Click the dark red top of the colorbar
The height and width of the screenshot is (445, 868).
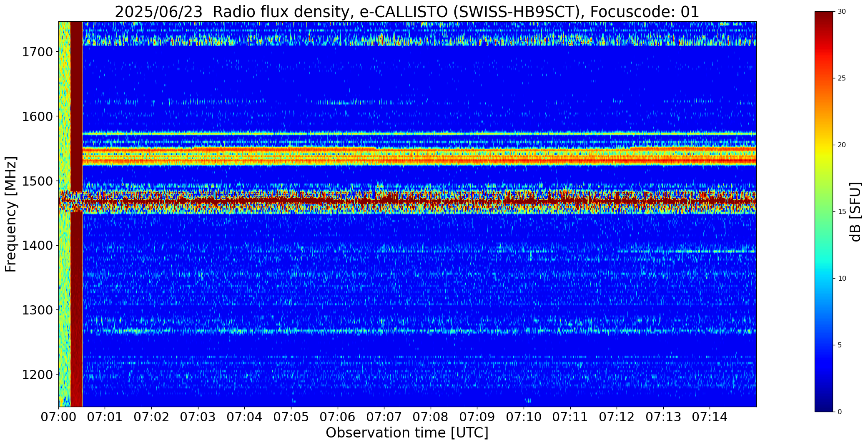pos(825,19)
